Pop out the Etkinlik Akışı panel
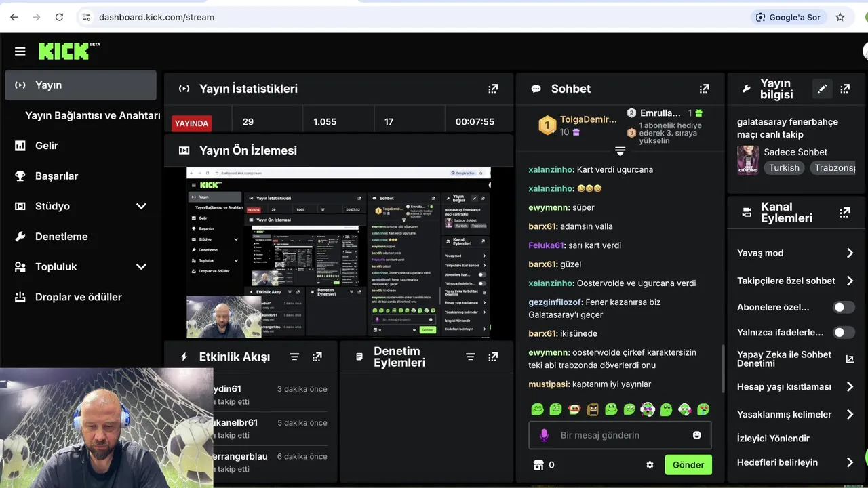This screenshot has height=488, width=868. click(317, 357)
